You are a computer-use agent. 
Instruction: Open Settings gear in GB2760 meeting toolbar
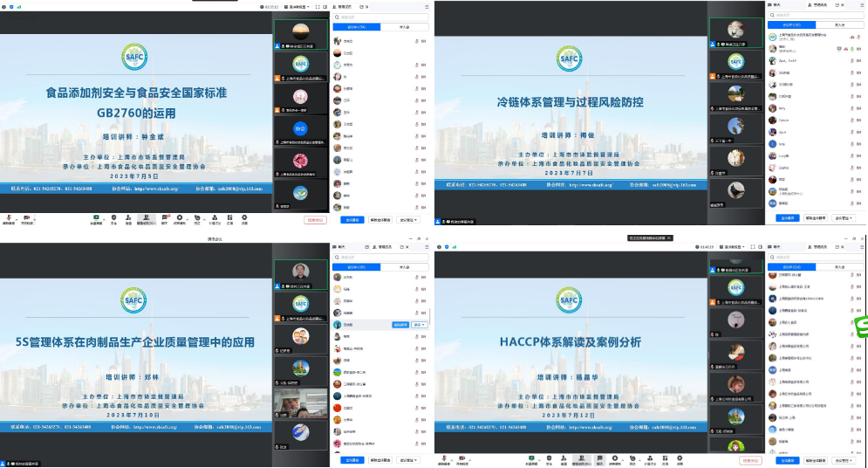coord(244,218)
